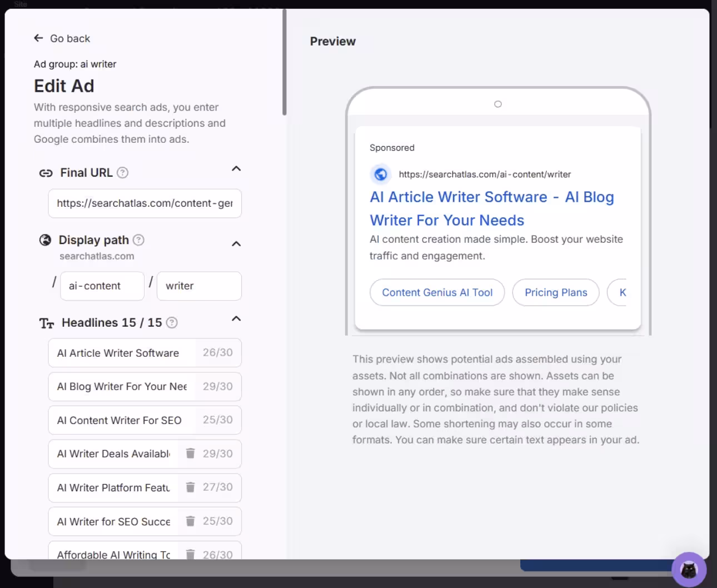Collapse the Display path section
717x588 pixels.
click(x=236, y=243)
